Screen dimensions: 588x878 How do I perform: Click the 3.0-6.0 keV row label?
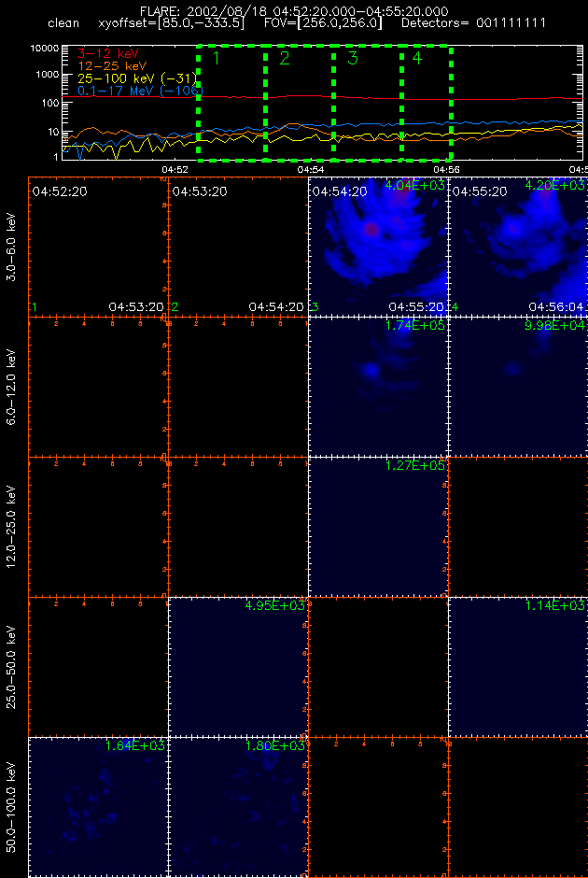tap(13, 246)
